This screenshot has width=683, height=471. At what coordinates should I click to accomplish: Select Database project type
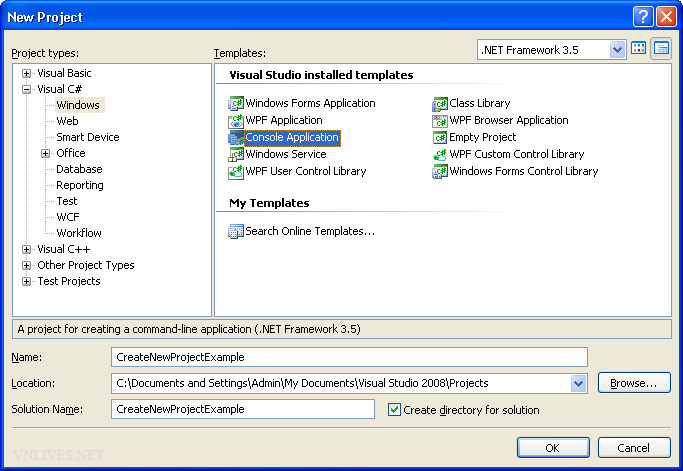79,169
